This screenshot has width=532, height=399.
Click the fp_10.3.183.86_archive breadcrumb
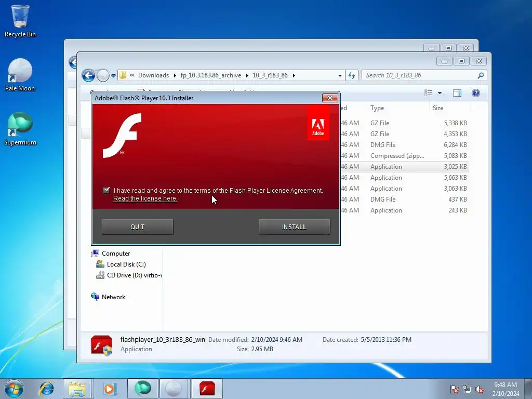tap(211, 75)
